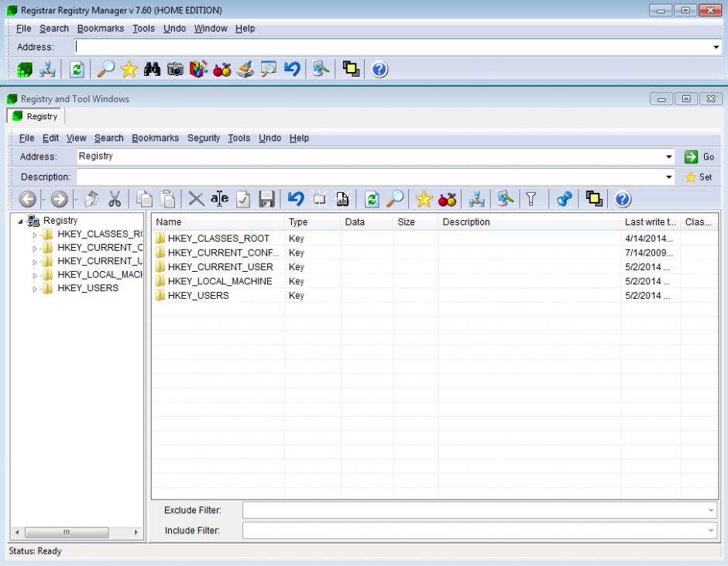Click the Copy icon in registry toolbar
728x566 pixels.
(x=144, y=199)
